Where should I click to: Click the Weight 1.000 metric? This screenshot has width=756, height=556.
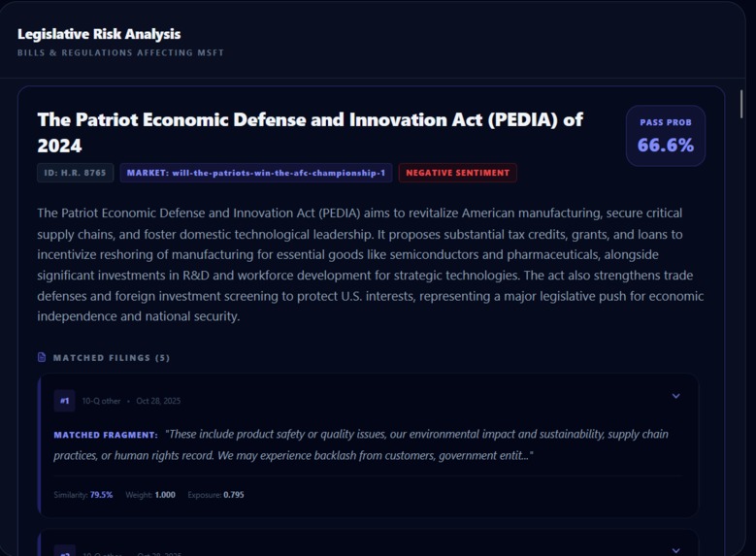click(x=150, y=495)
